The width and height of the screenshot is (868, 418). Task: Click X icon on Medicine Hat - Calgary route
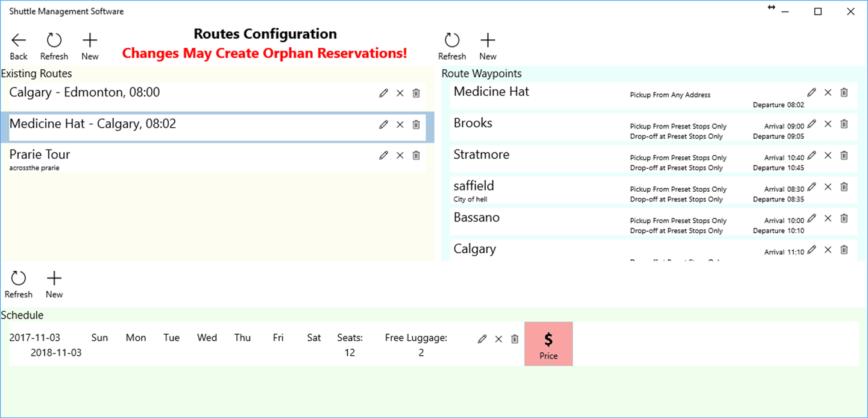tap(400, 124)
